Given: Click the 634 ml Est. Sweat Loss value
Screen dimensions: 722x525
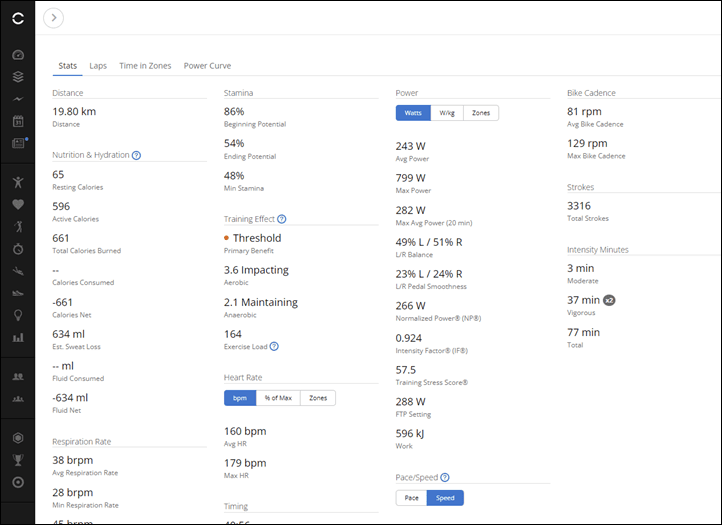Looking at the screenshot, I should 69,334.
